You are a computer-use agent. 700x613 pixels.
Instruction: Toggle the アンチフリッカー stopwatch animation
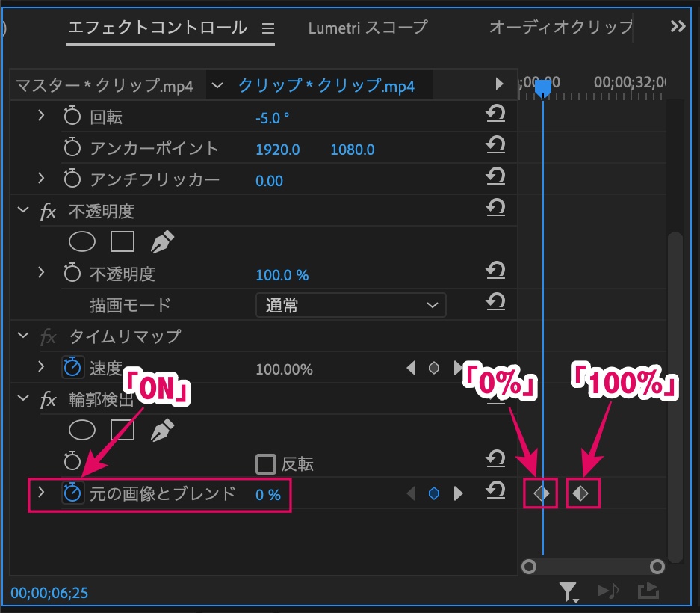click(72, 179)
